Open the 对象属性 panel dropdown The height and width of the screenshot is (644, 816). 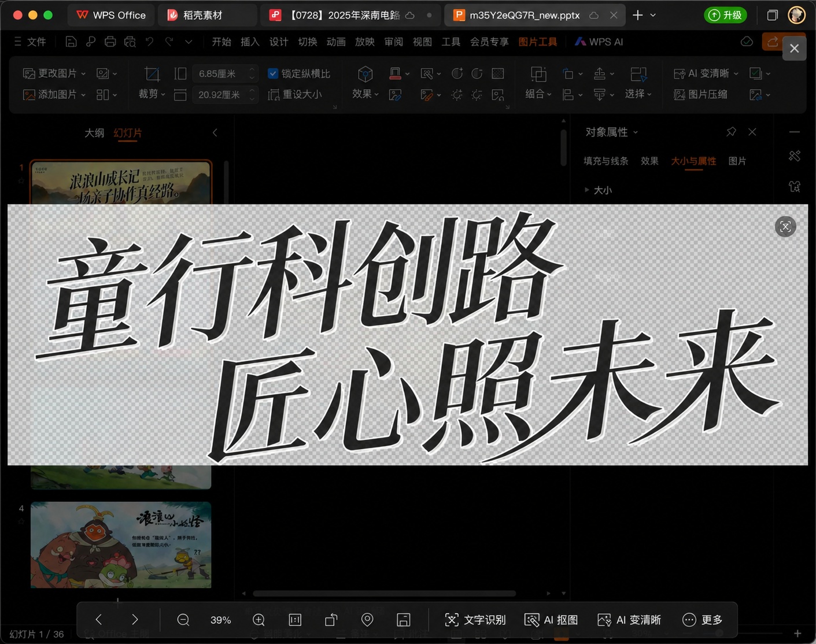[x=612, y=132]
